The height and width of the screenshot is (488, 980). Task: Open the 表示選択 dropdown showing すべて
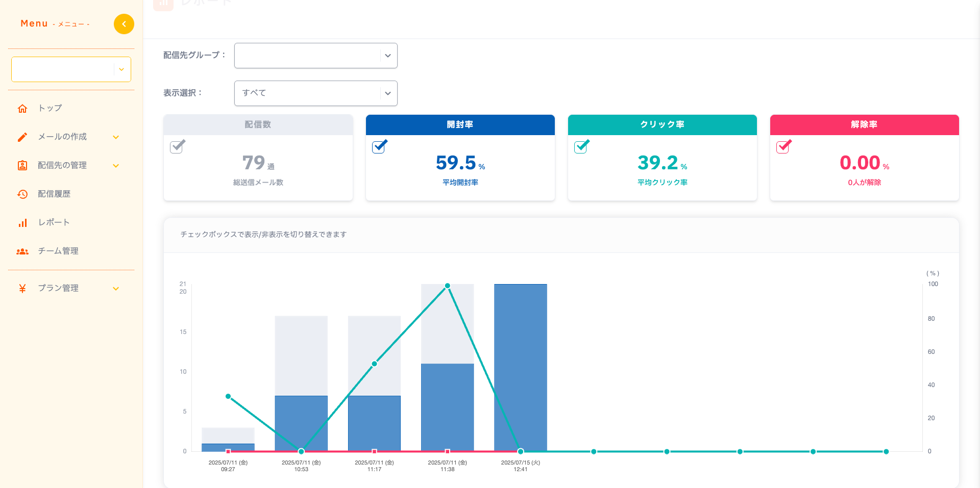tap(315, 93)
